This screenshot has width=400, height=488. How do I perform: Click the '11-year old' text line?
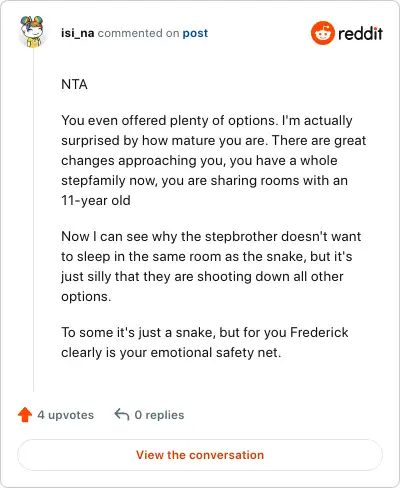pos(96,200)
